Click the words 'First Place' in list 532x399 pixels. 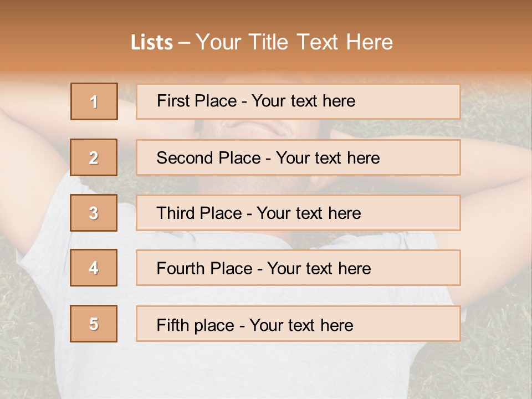[x=197, y=101]
